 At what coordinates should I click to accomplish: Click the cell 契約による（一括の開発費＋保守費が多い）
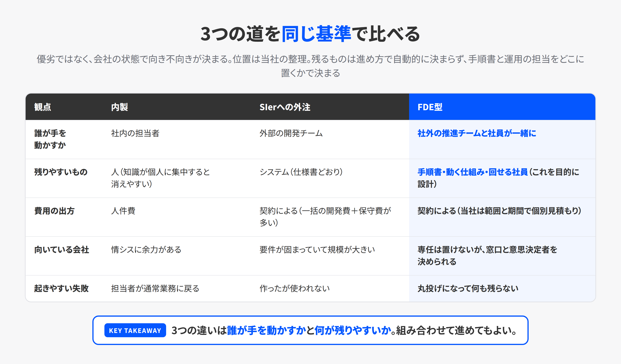tap(325, 217)
